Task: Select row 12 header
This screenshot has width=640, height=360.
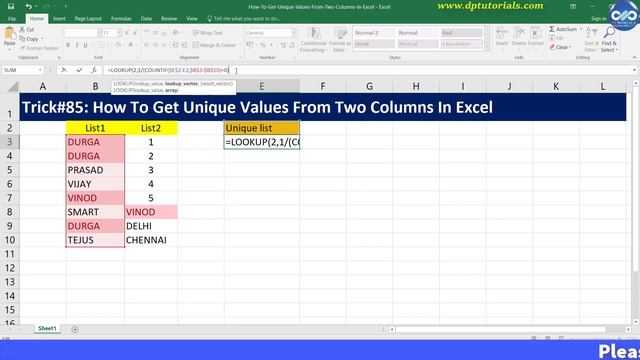Action: tap(10, 268)
